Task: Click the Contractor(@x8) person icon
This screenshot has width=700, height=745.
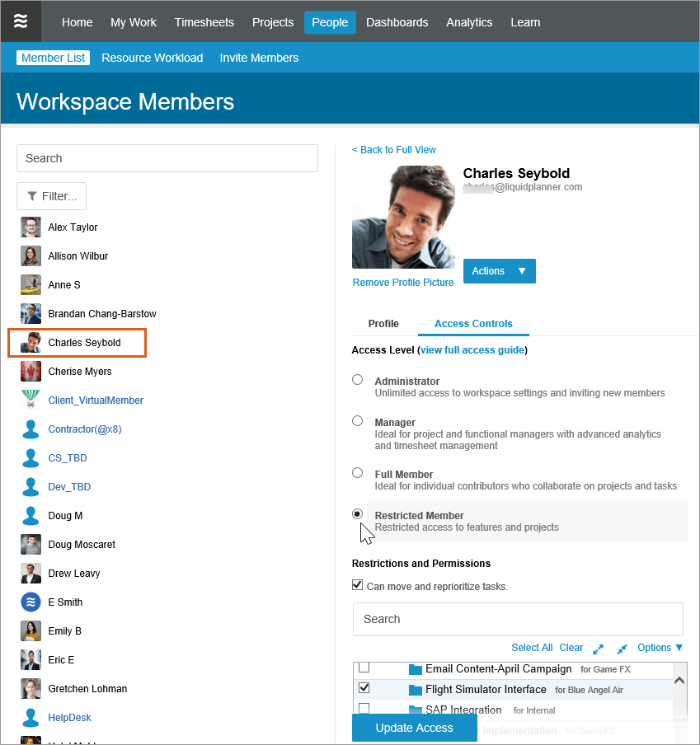Action: click(x=31, y=429)
